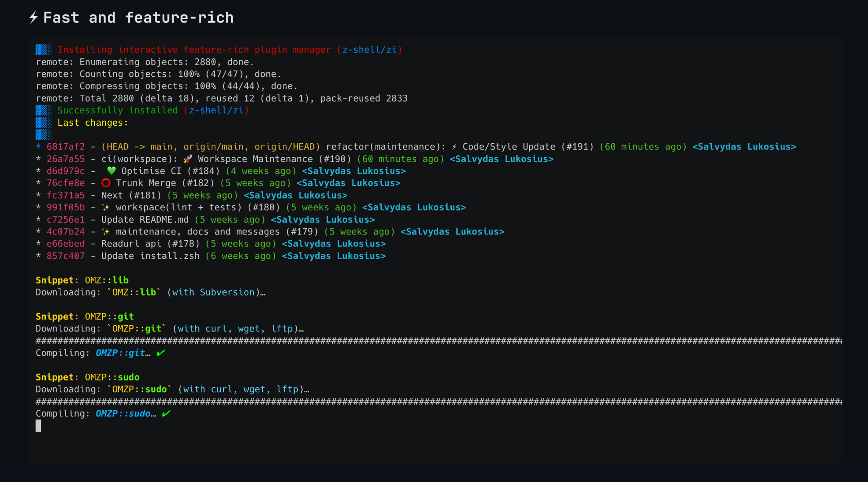Click commit hash c7256e1
Image resolution: width=868 pixels, height=482 pixels.
[66, 220]
